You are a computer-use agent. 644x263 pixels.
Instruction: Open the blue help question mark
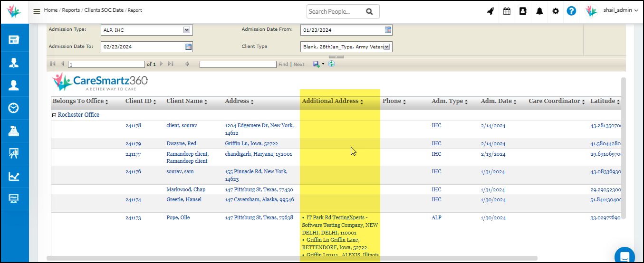point(571,11)
